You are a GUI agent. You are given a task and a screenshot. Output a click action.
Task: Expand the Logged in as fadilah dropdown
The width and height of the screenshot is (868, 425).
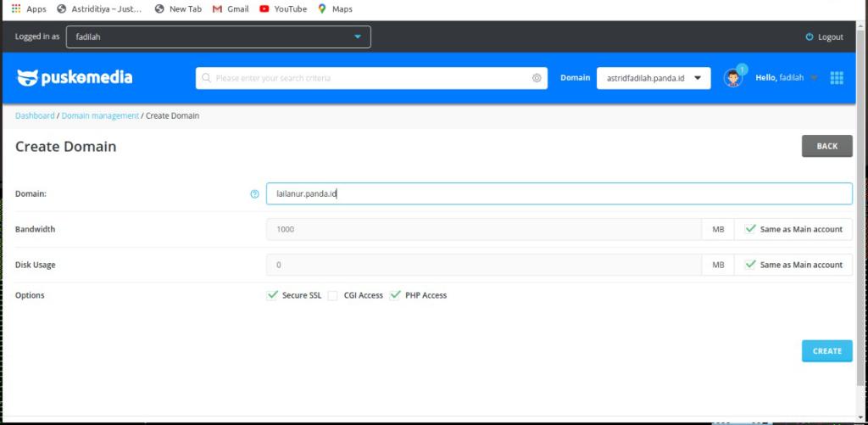[218, 37]
